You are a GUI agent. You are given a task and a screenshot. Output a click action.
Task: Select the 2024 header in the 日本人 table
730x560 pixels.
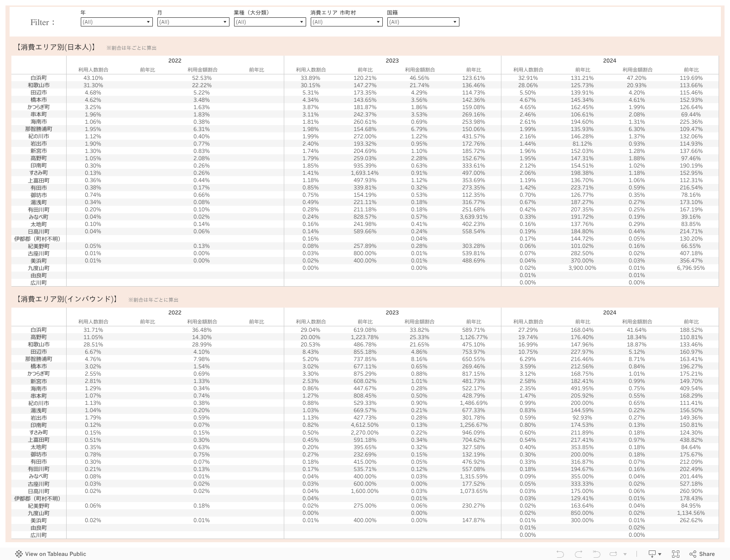click(610, 61)
